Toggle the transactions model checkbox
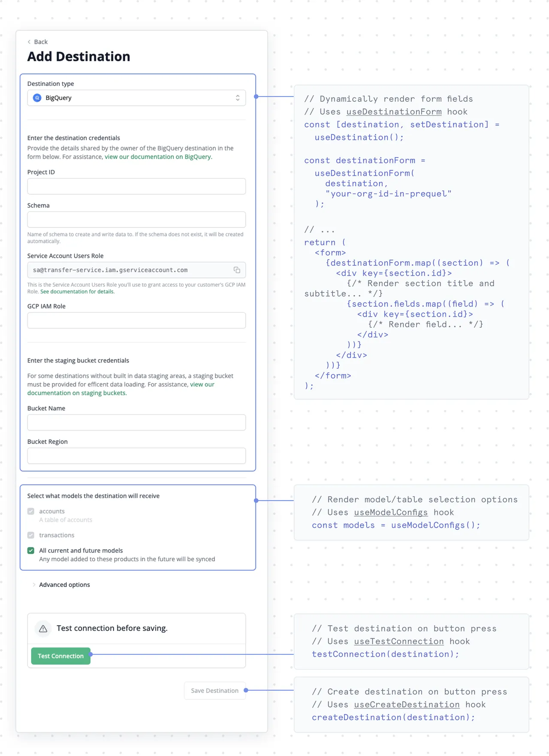This screenshot has height=756, width=549. pos(31,535)
